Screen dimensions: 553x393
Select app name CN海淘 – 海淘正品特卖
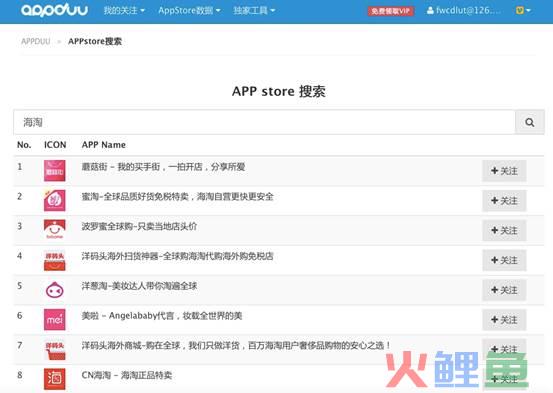(x=127, y=375)
